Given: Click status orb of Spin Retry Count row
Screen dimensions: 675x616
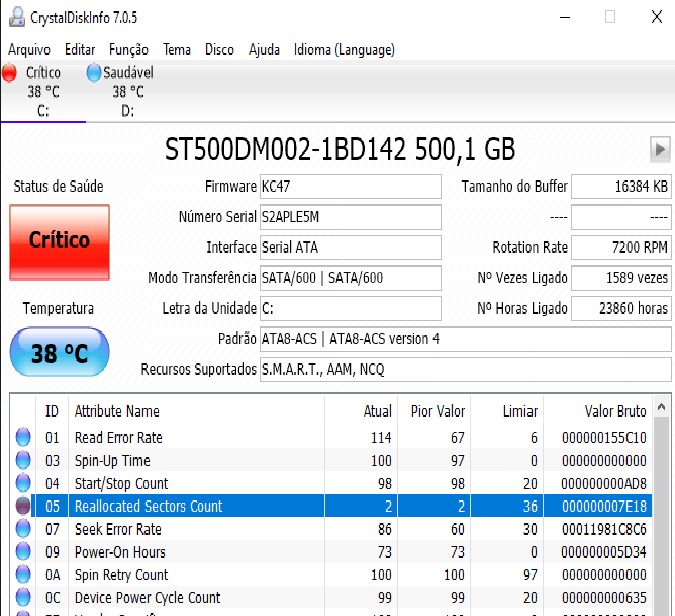Looking at the screenshot, I should tap(23, 574).
